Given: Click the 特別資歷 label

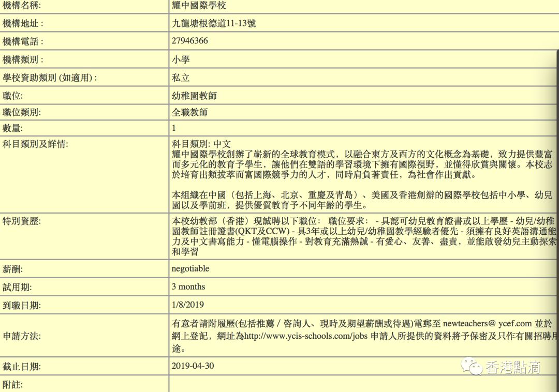Looking at the screenshot, I should 21,221.
